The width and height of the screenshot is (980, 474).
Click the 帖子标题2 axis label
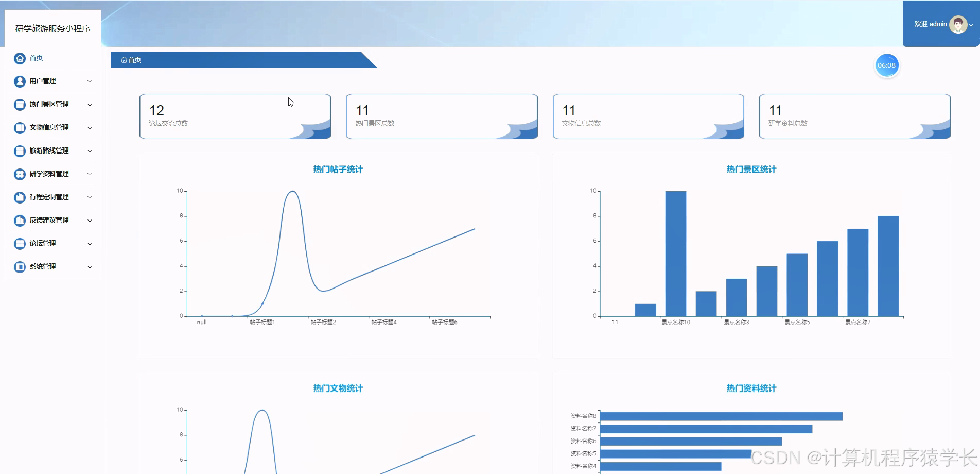click(x=323, y=322)
